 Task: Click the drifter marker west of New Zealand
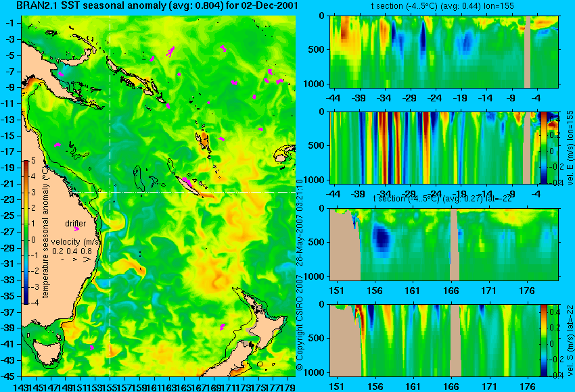point(223,326)
